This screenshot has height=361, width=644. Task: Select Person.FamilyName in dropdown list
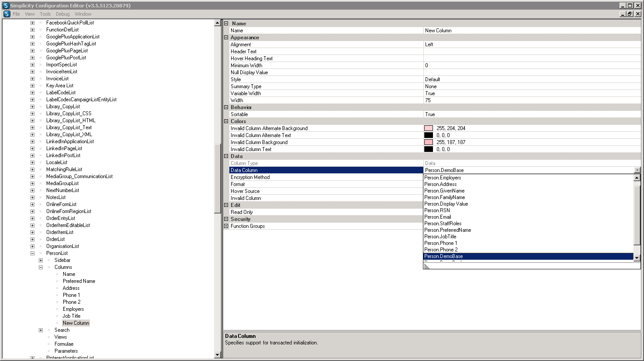tap(528, 197)
